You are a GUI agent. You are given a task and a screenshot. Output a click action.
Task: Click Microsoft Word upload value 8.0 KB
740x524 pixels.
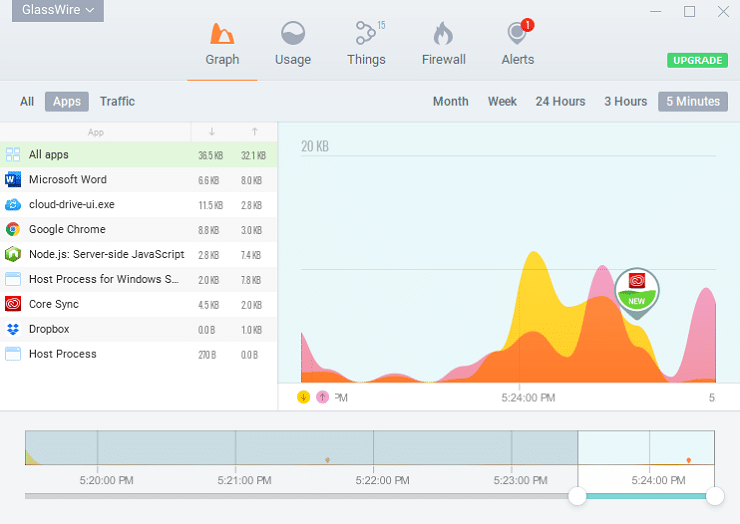click(x=251, y=180)
